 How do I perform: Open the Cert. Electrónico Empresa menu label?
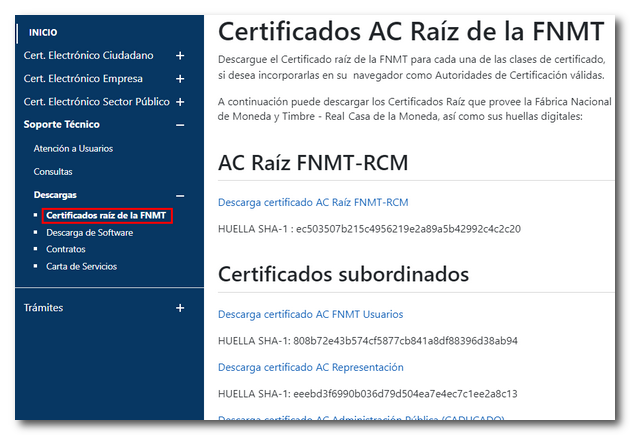[83, 79]
